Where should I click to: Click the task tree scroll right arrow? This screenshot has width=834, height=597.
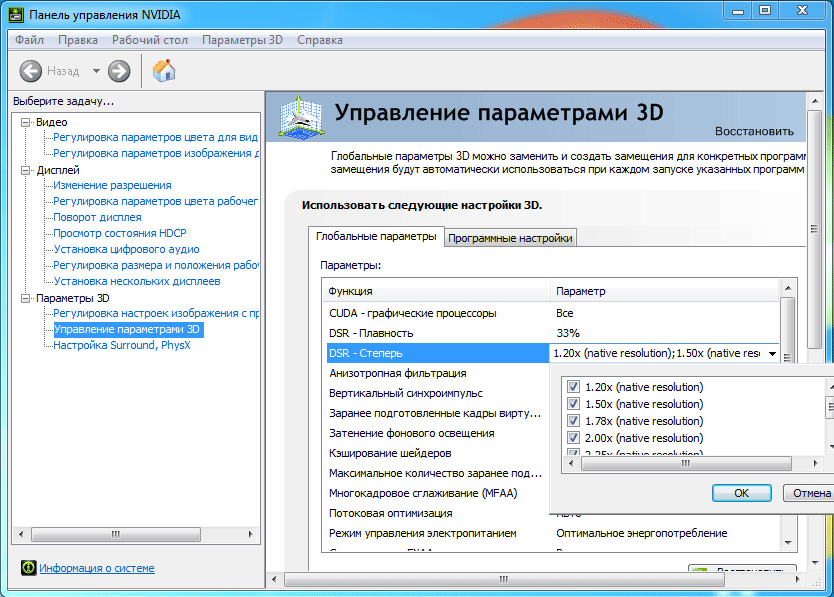pyautogui.click(x=251, y=534)
